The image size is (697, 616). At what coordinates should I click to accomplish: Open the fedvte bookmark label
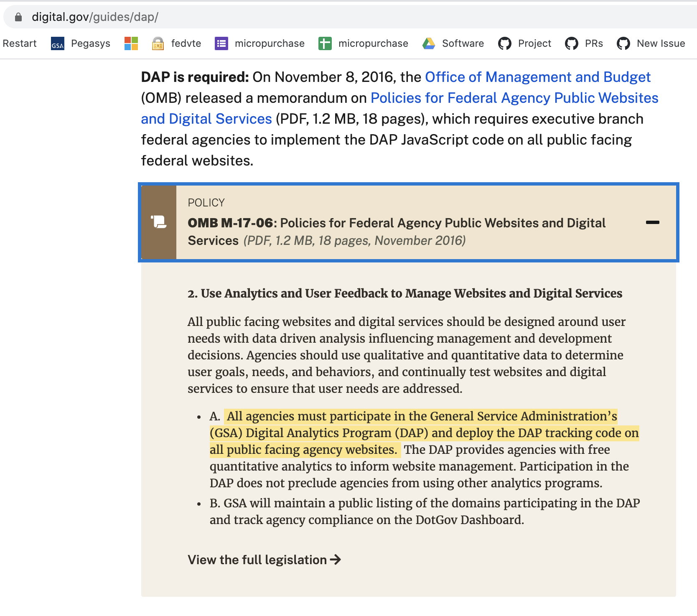(186, 43)
